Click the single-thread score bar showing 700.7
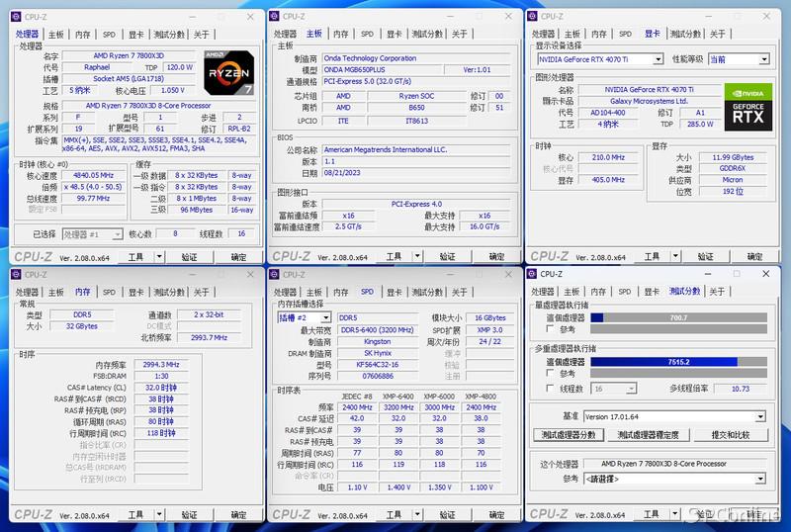This screenshot has width=791, height=532. click(678, 317)
